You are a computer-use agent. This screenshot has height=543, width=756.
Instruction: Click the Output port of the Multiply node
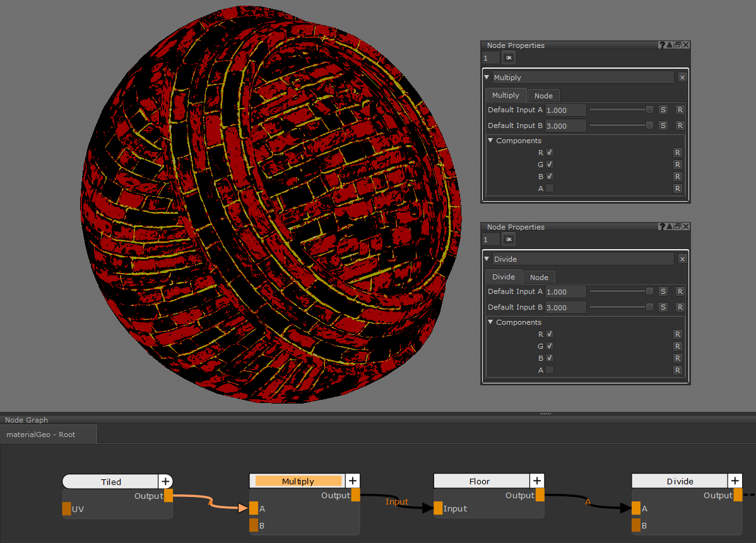click(x=355, y=496)
